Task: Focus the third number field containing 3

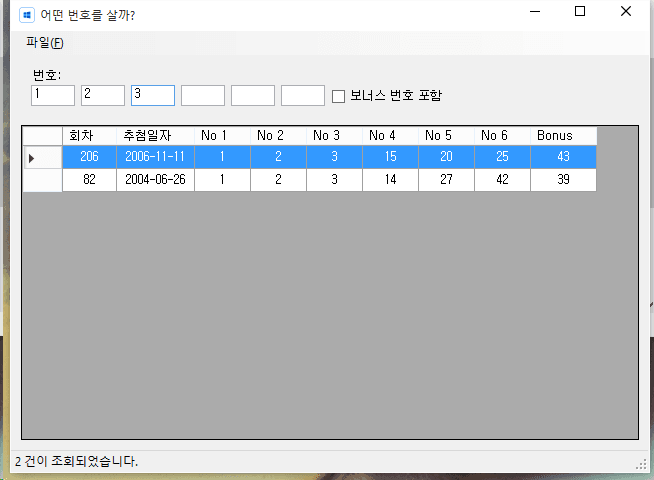Action: pos(153,95)
